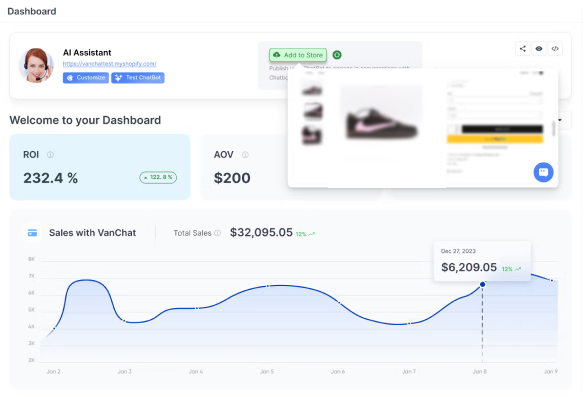Click the $32,095.05 total sales value

coord(261,232)
